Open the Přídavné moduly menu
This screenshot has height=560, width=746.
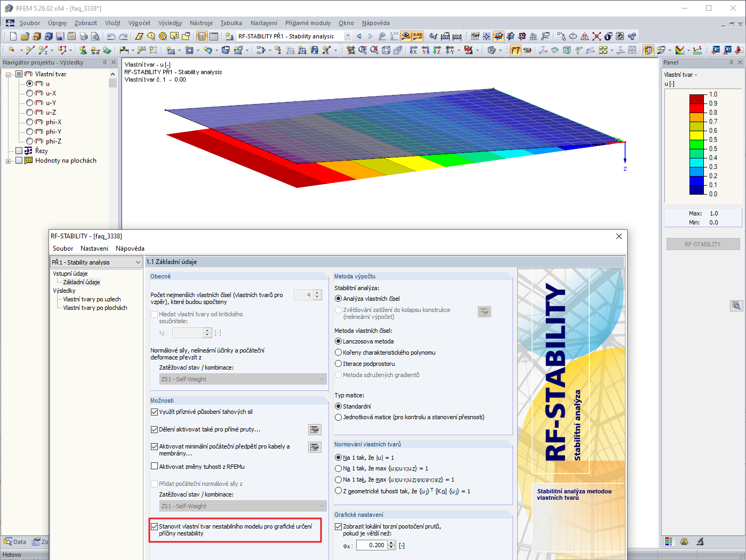tap(308, 23)
